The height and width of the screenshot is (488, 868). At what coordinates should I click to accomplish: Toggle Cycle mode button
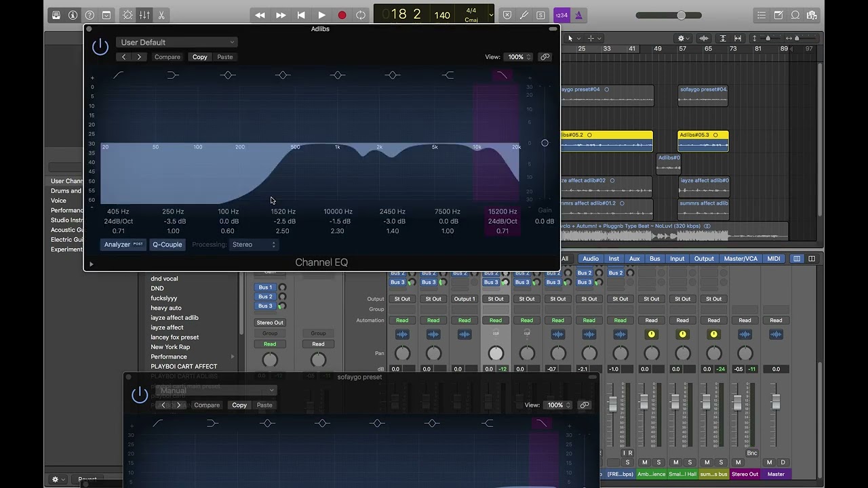(361, 15)
